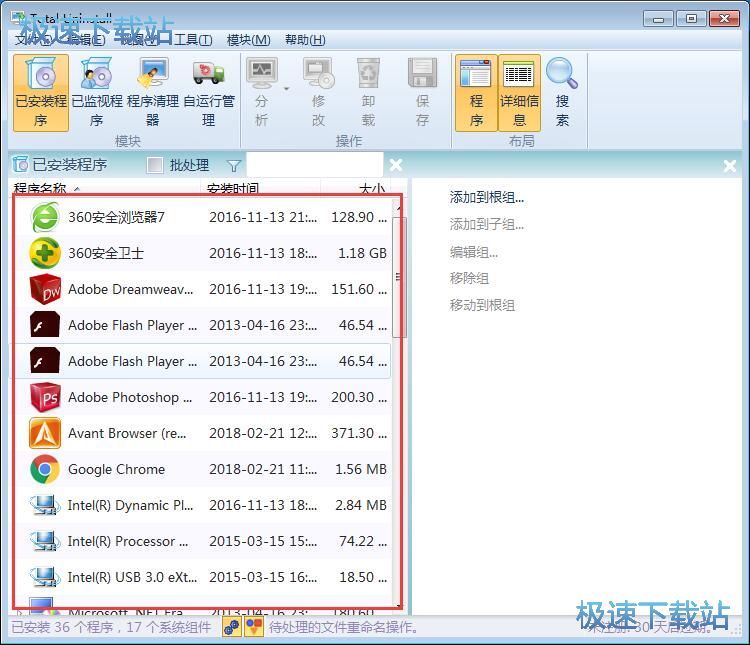Select the Adobe Photoshop icon
This screenshot has width=750, height=645.
(45, 397)
